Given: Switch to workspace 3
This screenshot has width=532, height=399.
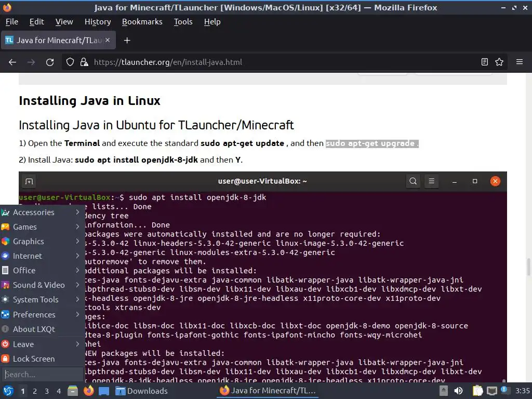Looking at the screenshot, I should pos(47,391).
